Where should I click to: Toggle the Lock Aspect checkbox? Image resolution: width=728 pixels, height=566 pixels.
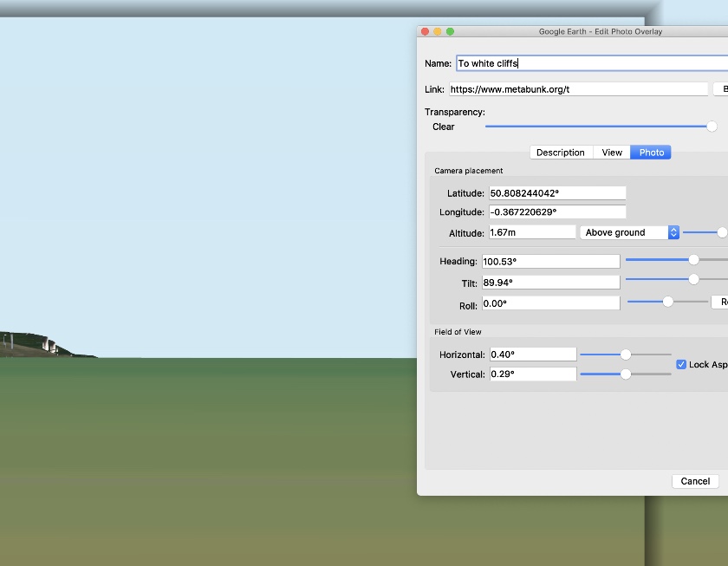[x=681, y=365]
